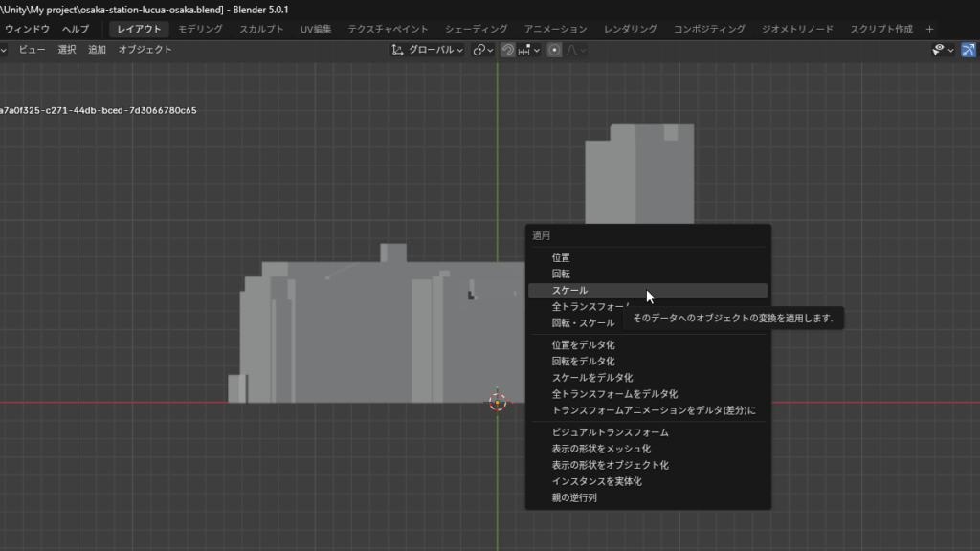
Task: Click the pivot point link icon
Action: point(479,50)
